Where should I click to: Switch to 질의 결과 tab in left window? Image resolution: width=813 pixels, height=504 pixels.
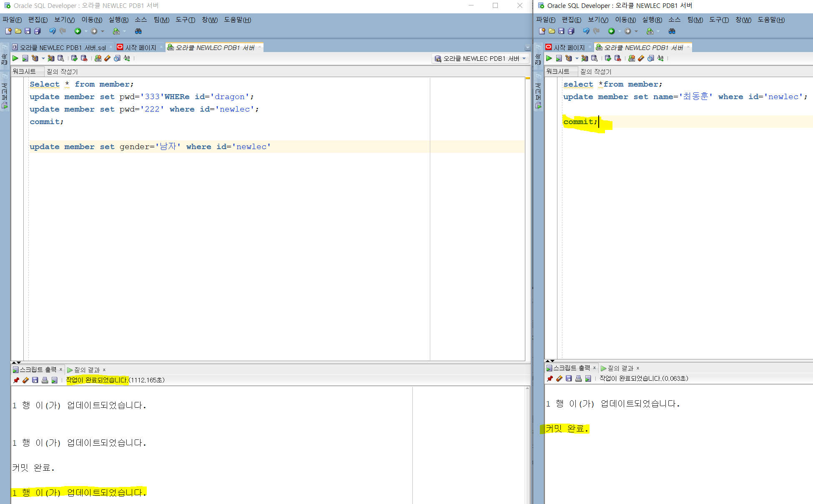(x=86, y=369)
